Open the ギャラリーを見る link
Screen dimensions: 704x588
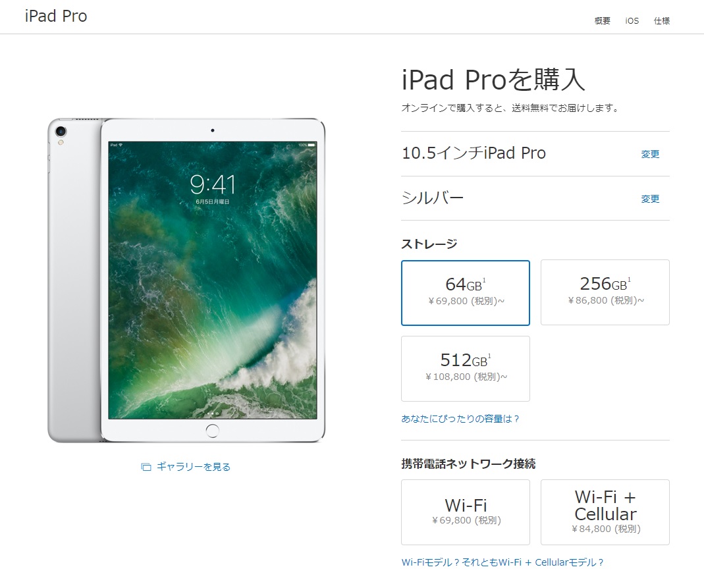(194, 467)
